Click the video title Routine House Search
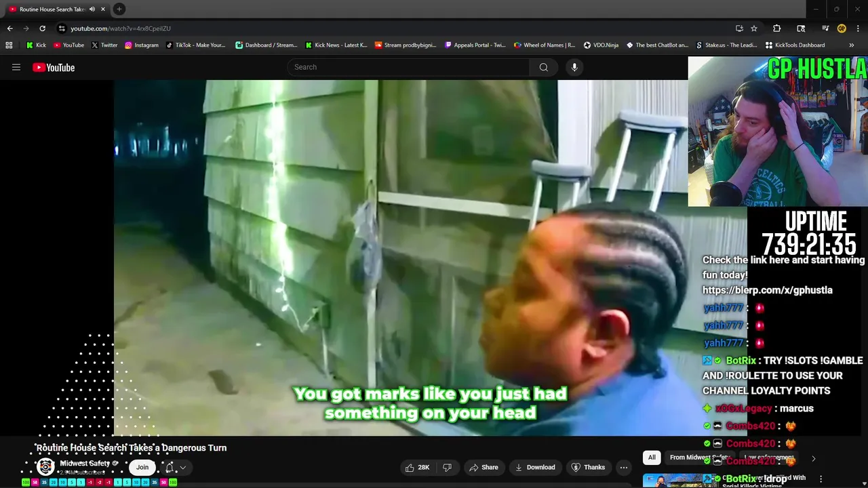Image resolution: width=868 pixels, height=488 pixels. [x=131, y=448]
